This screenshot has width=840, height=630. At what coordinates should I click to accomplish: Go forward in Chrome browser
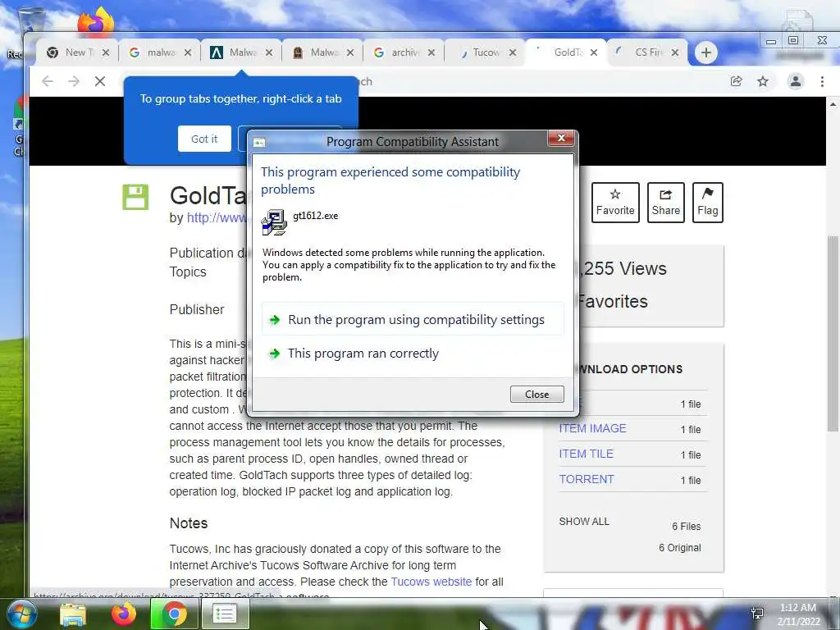coord(74,81)
